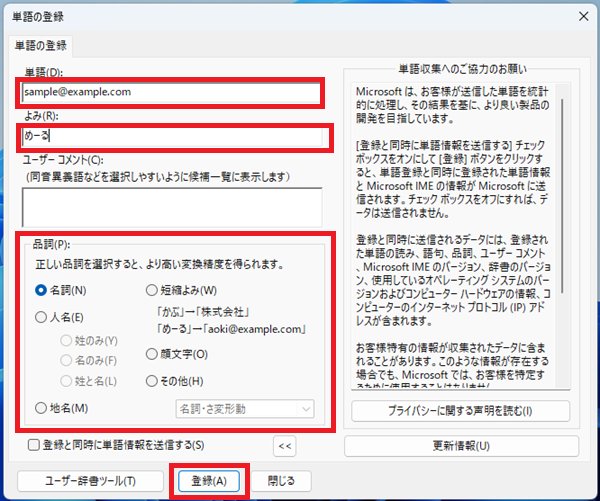
Task: Close the dialog with the X button
Action: [577, 13]
